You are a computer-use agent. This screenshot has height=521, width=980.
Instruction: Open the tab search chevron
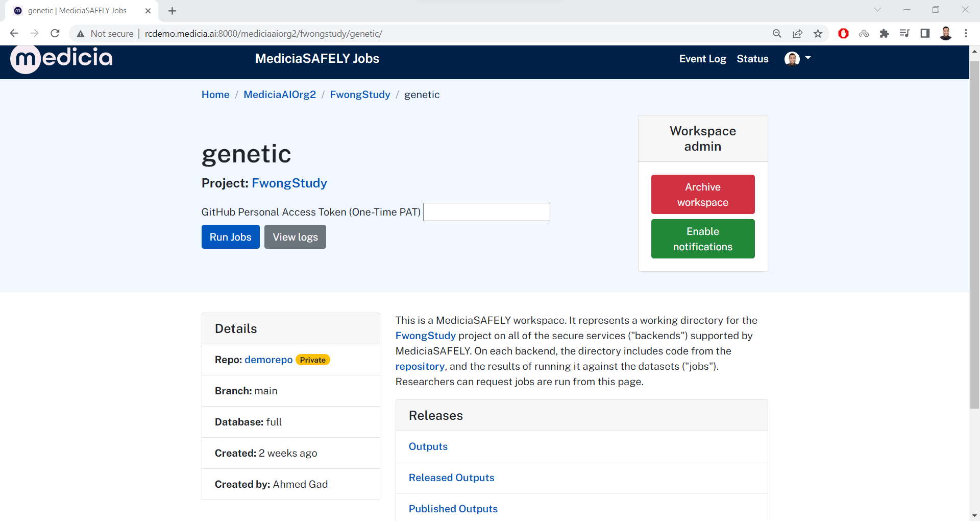tap(877, 10)
